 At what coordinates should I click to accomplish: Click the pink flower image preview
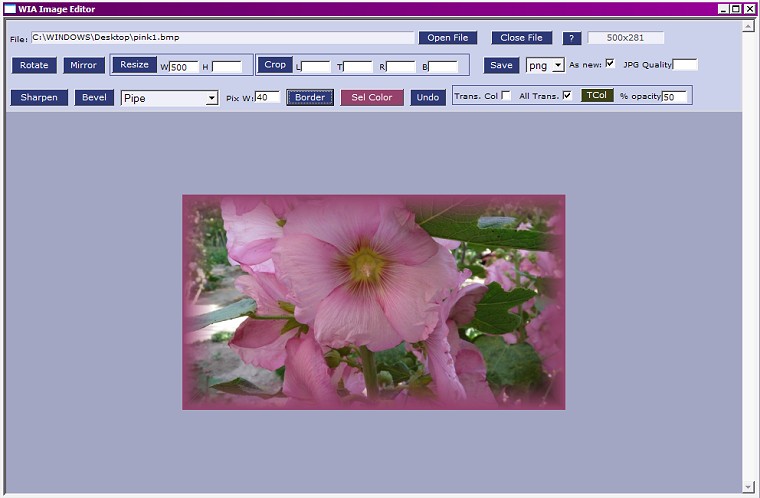374,302
